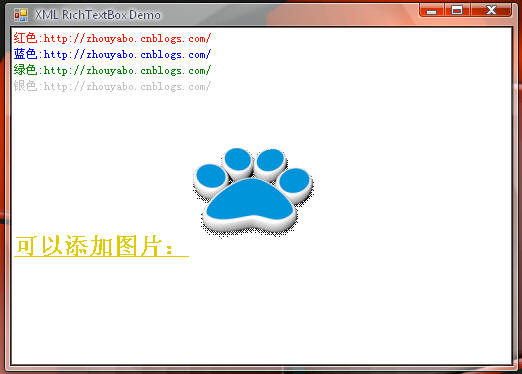Click the red 红色 URL line
Screen dimensions: 522x374
(x=112, y=38)
